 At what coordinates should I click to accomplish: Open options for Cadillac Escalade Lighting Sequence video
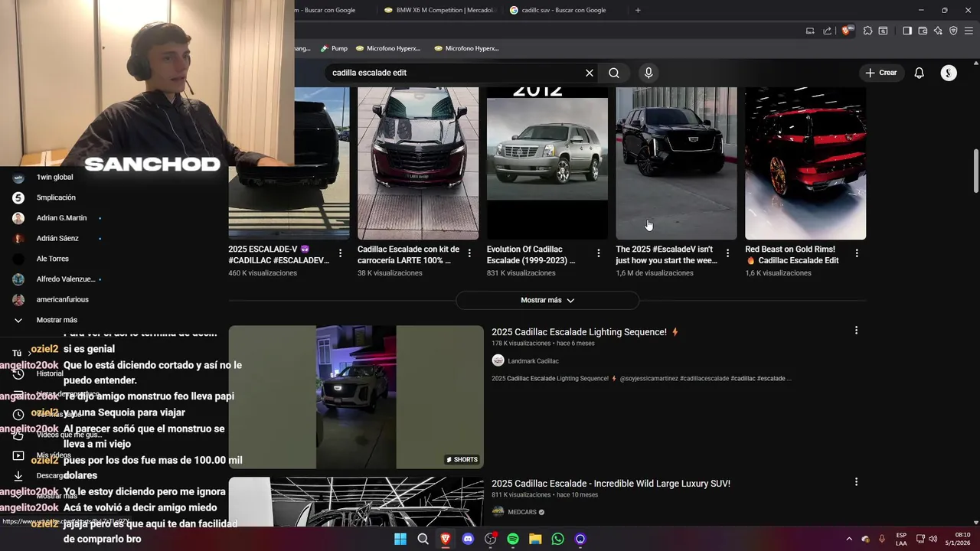[856, 331]
